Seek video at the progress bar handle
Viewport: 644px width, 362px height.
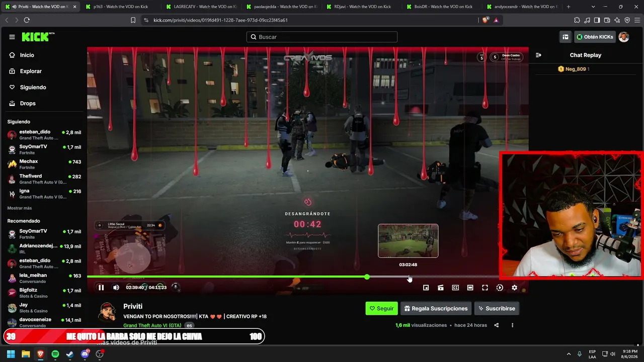point(367,277)
